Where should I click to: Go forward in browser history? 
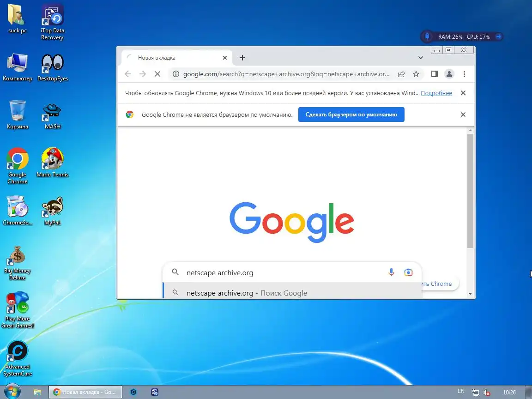click(143, 74)
